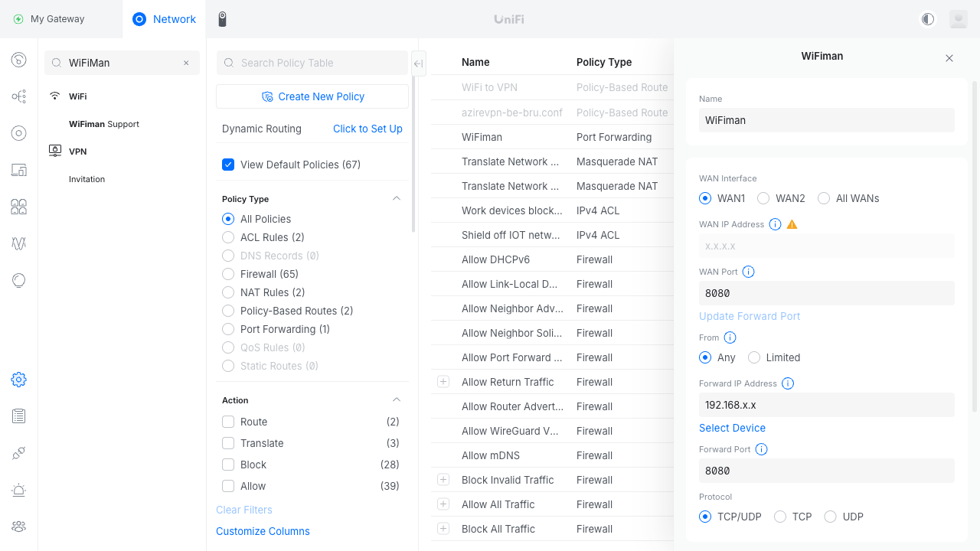The width and height of the screenshot is (980, 551).
Task: Click the Forward IP Address info icon
Action: 788,383
